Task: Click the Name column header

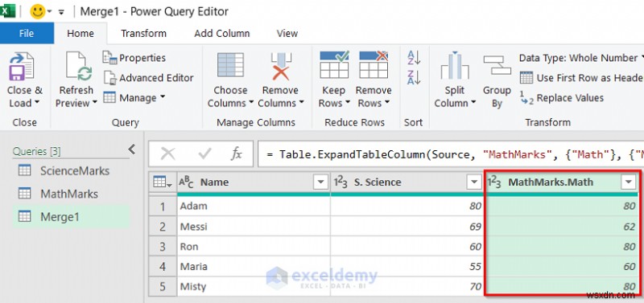Action: 254,182
